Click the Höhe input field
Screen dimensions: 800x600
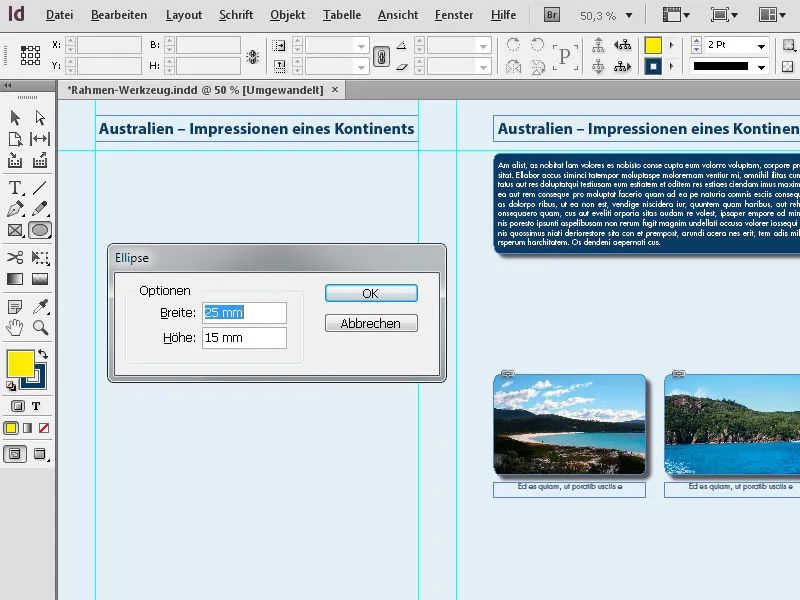point(244,338)
